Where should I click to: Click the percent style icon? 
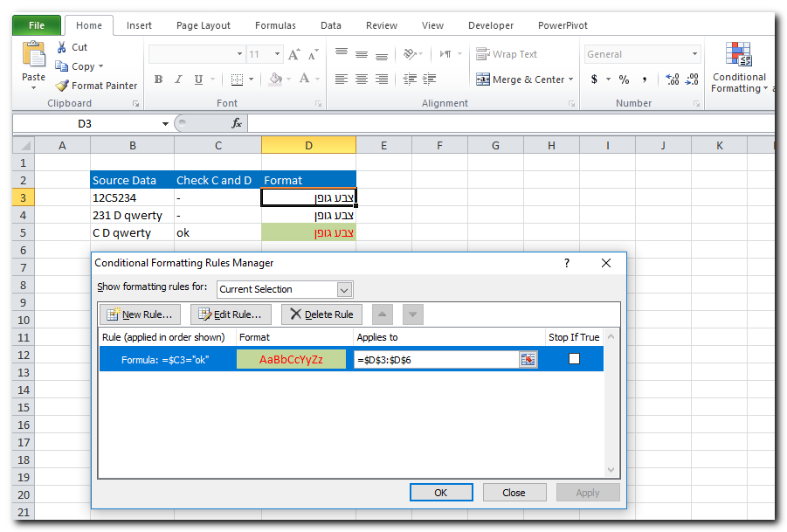(x=624, y=79)
